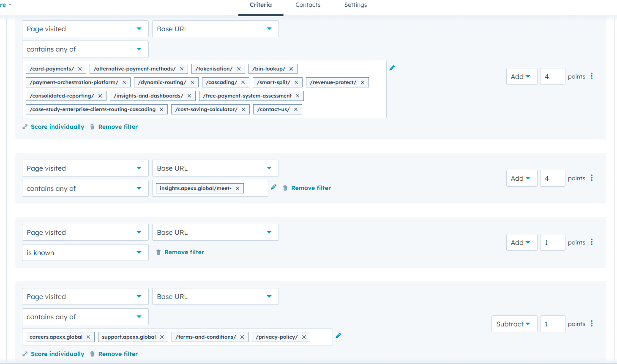617x364 pixels.
Task: Click the pencil edit icon in the Subtract filter group
Action: (338, 335)
